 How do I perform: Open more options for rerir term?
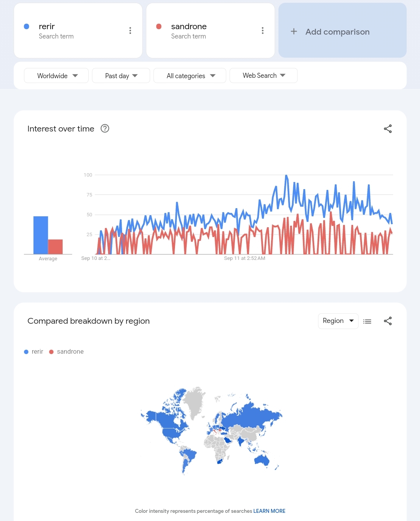pos(130,31)
